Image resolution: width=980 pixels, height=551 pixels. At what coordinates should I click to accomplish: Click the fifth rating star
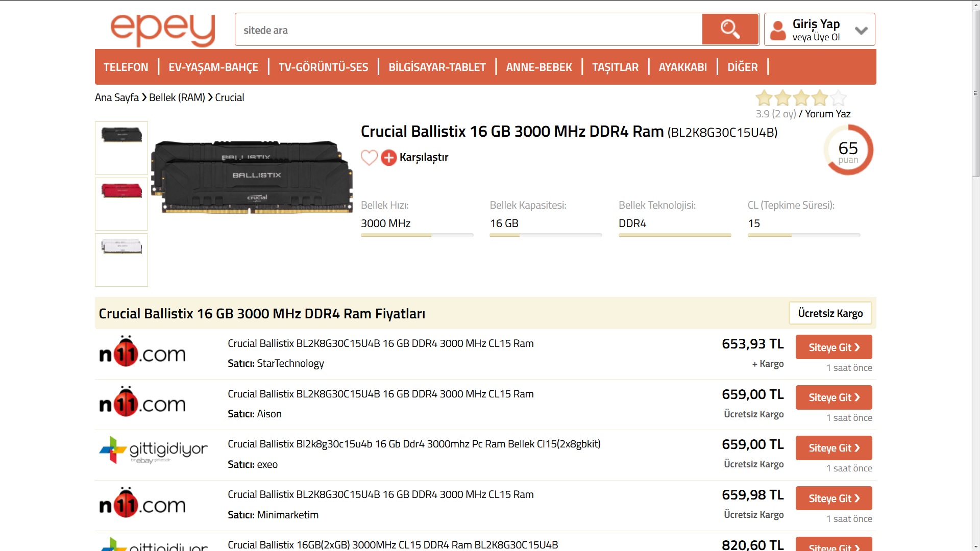[x=838, y=97]
